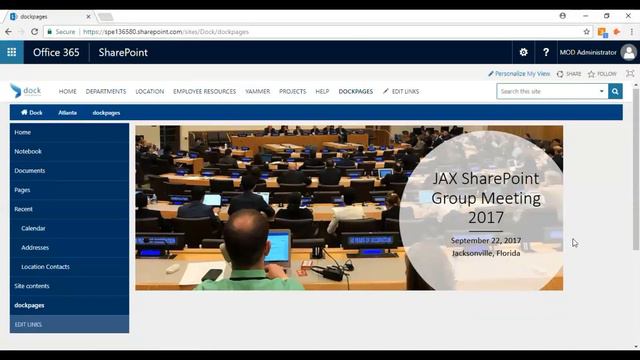Open Addresses under Recent
Screen dimensions: 640x360
click(x=69, y=247)
